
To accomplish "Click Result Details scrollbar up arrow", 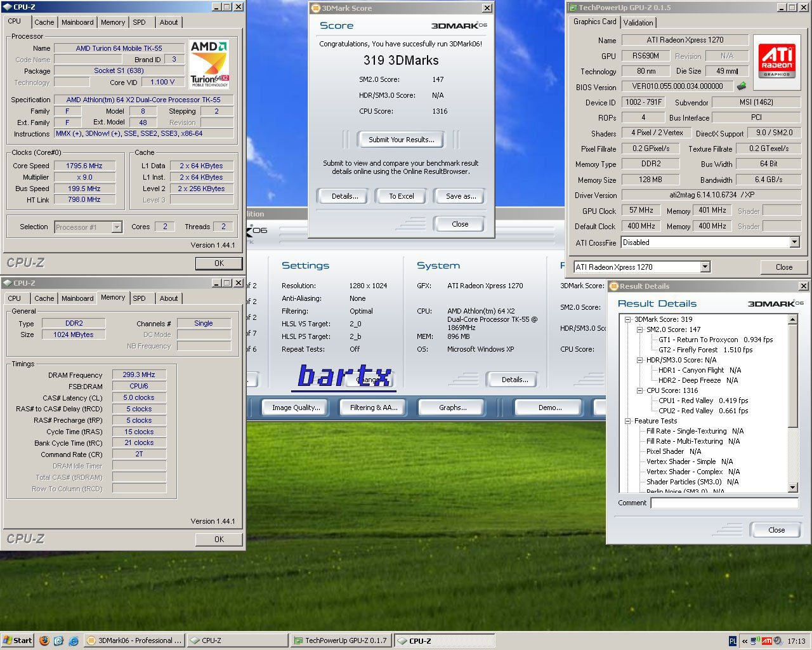I will [793, 320].
